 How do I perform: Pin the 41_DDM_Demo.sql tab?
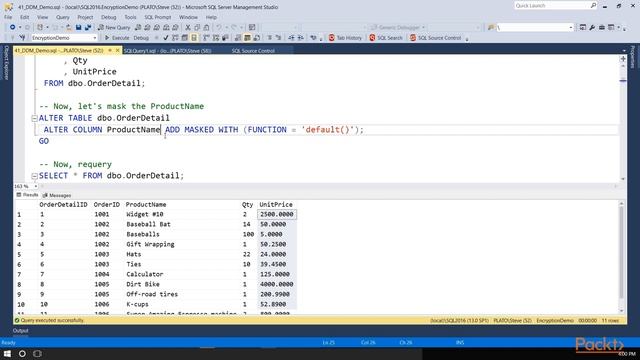point(110,50)
